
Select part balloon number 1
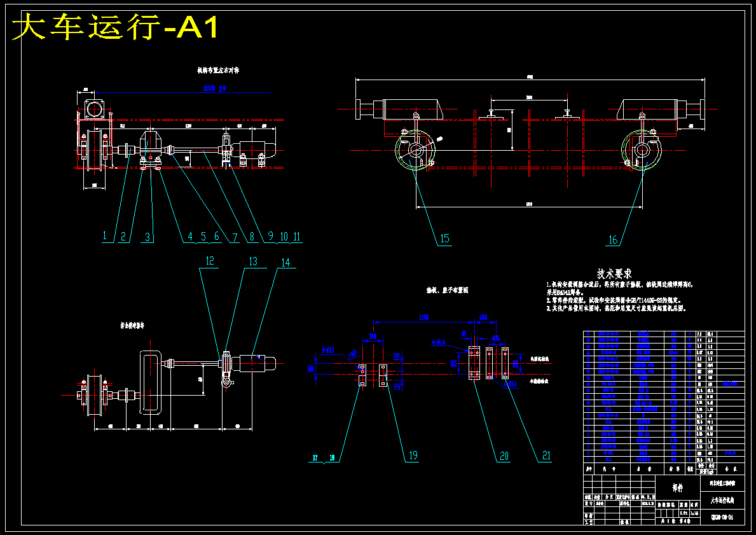click(105, 237)
